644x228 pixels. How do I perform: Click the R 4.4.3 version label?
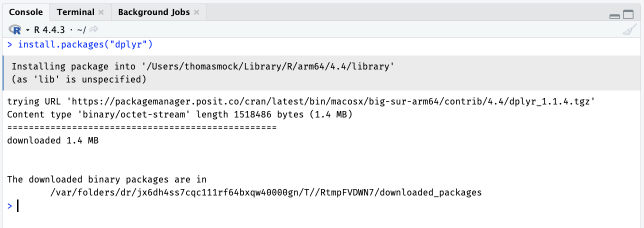[50, 30]
